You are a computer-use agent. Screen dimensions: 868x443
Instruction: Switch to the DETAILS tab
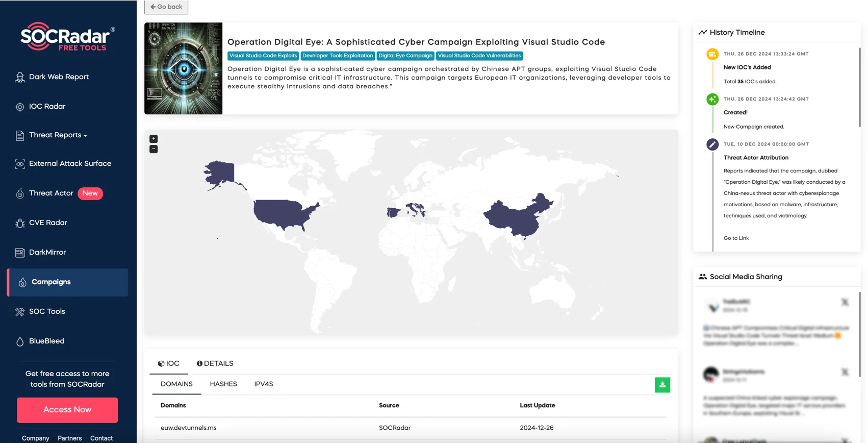point(215,363)
